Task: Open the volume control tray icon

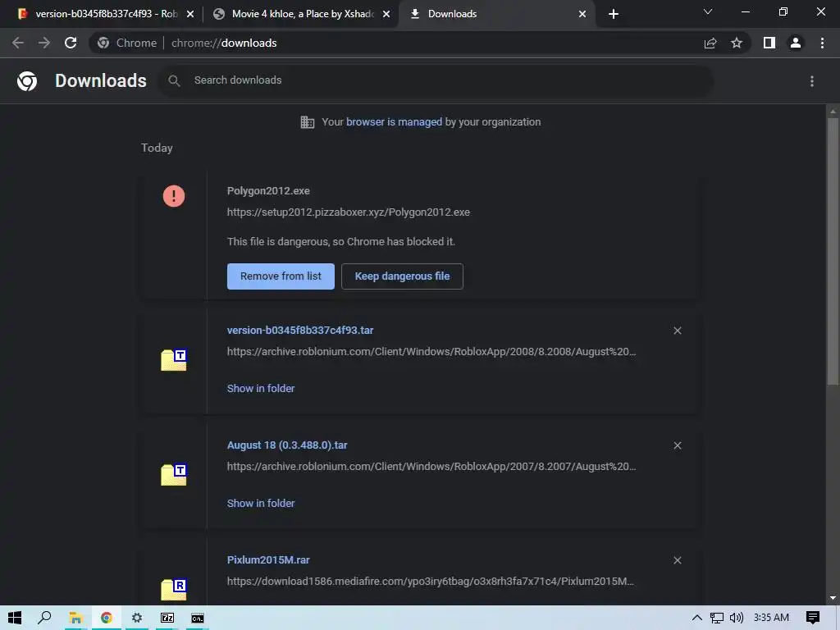Action: (737, 618)
